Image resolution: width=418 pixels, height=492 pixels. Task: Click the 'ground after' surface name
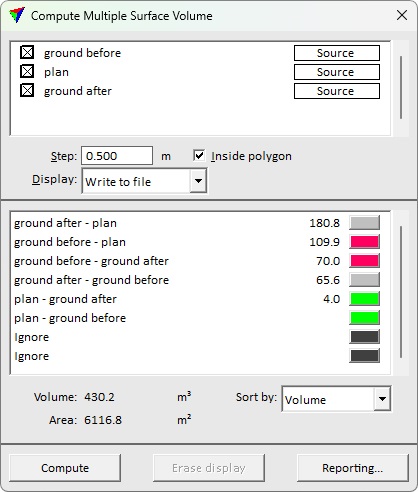(78, 91)
